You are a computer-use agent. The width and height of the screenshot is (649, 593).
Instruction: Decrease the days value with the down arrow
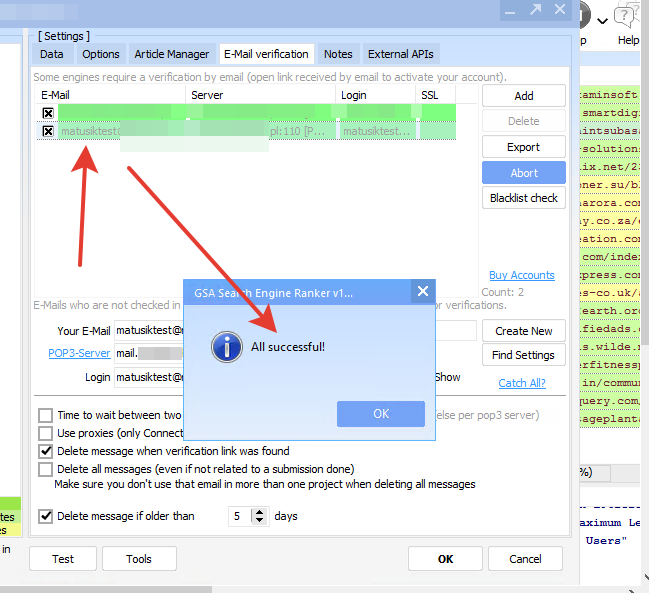260,520
